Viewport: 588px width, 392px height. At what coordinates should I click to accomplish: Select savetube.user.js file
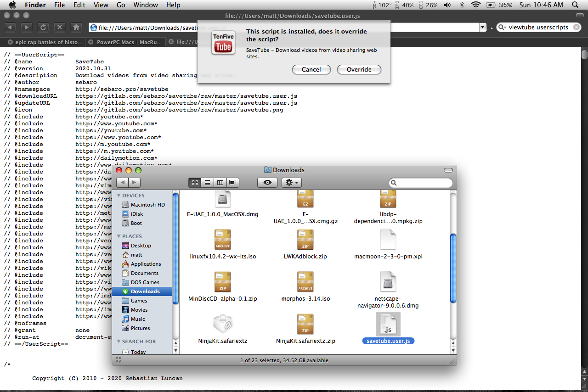(388, 328)
